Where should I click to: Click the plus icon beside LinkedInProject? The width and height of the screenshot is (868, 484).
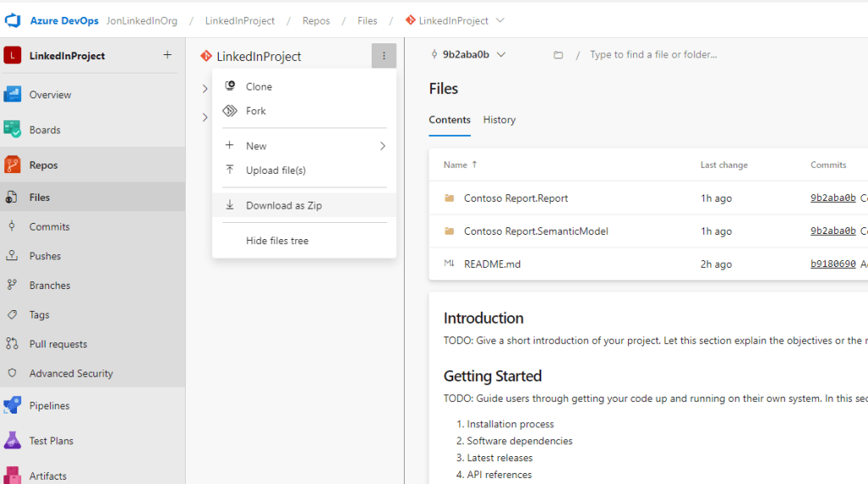coord(167,55)
